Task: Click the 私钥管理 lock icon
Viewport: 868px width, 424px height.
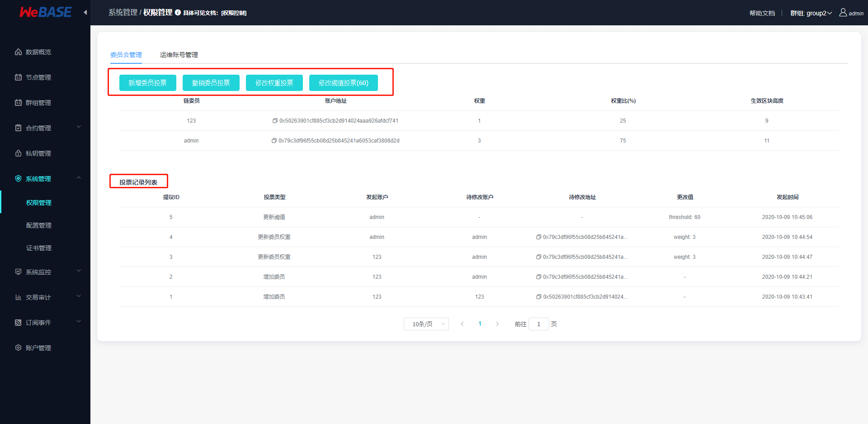Action: click(x=18, y=153)
